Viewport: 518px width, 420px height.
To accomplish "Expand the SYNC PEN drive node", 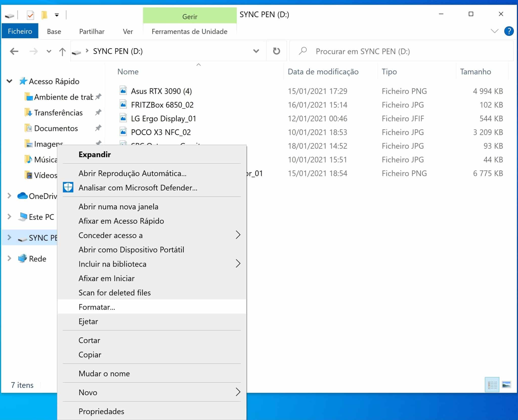I will point(9,238).
